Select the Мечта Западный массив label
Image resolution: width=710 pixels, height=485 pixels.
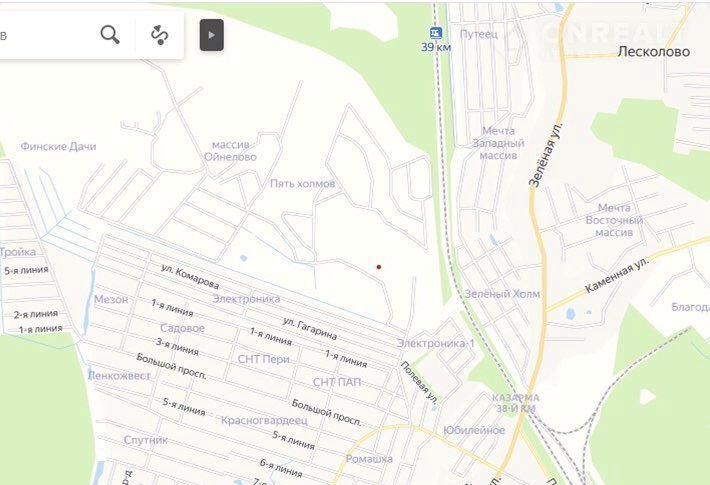click(498, 143)
